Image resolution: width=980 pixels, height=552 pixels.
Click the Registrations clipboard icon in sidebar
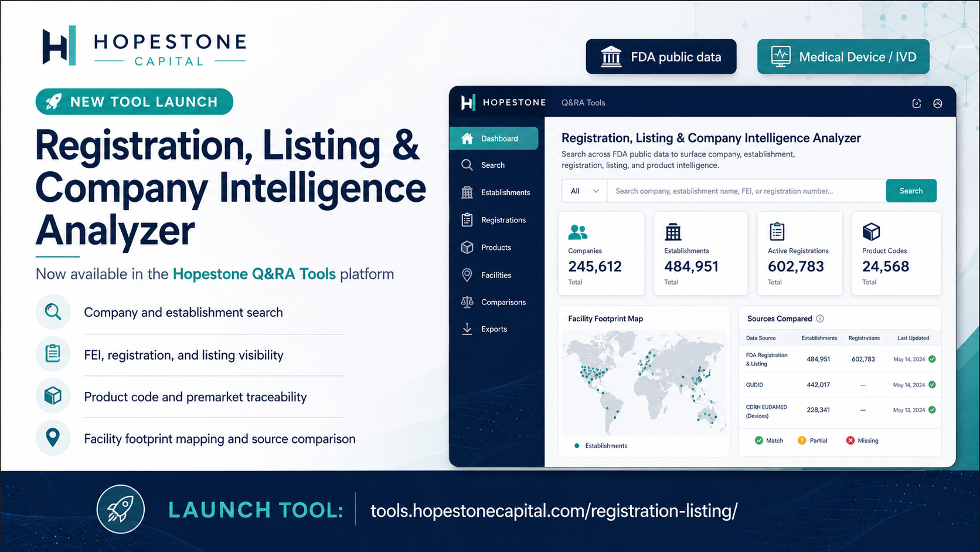(467, 220)
